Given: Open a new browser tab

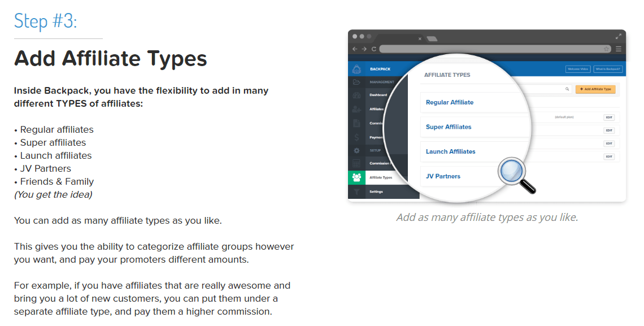Looking at the screenshot, I should [432, 39].
